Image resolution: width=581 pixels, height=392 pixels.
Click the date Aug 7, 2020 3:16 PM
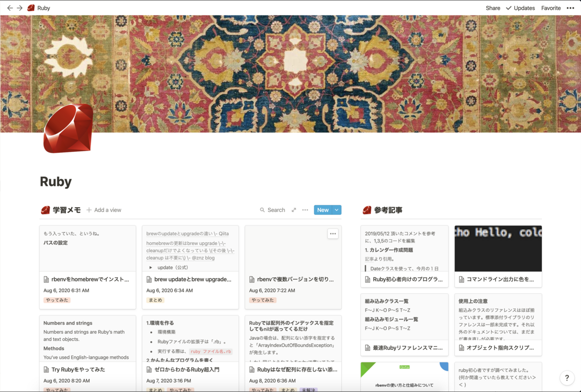pos(169,381)
